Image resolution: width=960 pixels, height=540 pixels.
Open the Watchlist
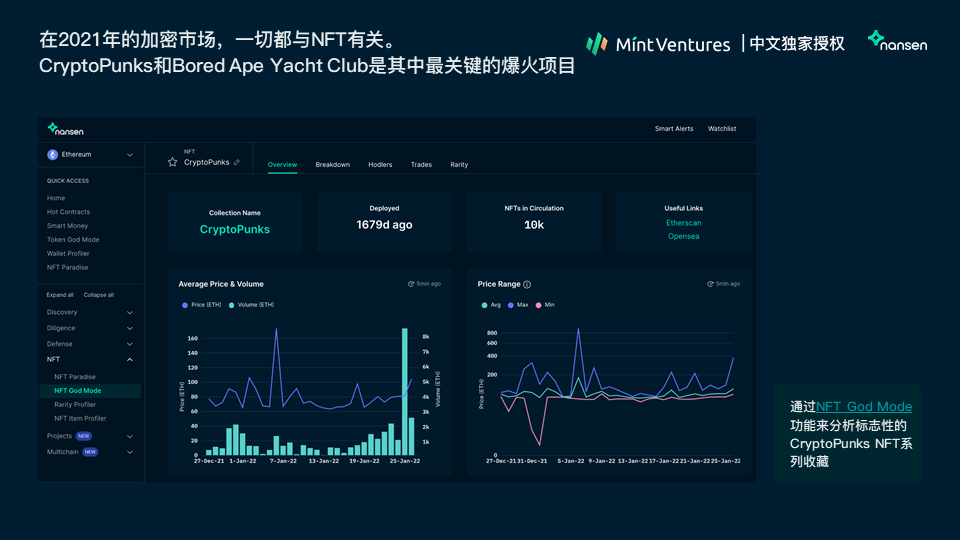click(x=722, y=129)
